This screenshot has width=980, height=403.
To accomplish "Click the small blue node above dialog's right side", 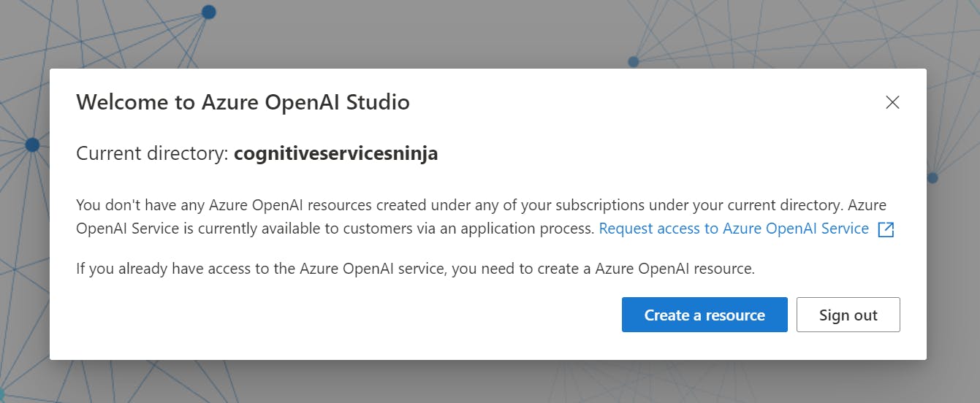I will [x=634, y=61].
